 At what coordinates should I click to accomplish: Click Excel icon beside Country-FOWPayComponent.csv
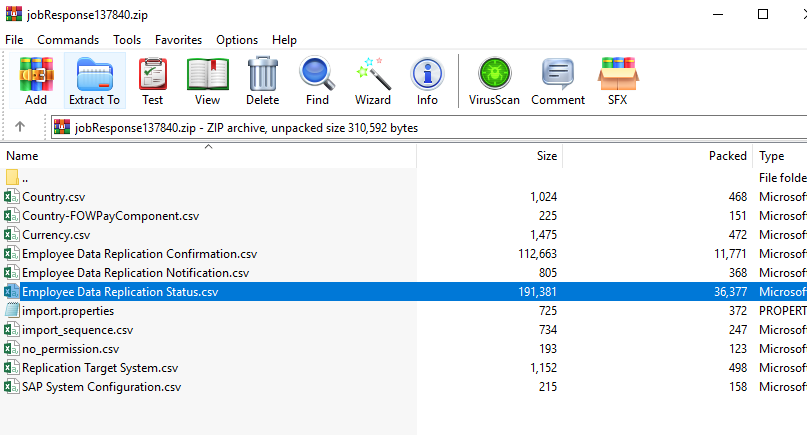pos(12,216)
